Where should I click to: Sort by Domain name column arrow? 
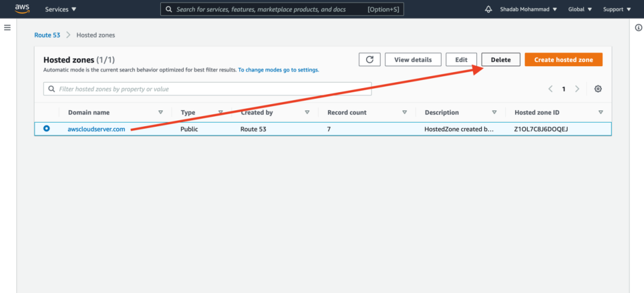coord(160,112)
